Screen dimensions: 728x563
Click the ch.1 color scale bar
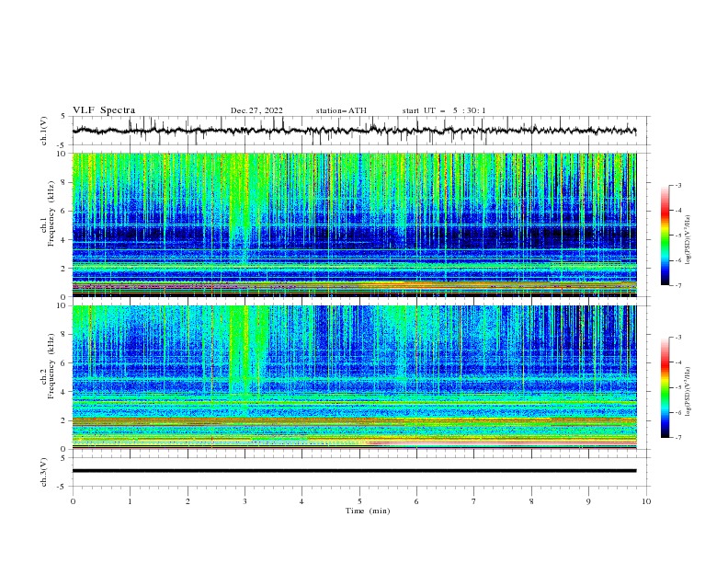point(665,236)
